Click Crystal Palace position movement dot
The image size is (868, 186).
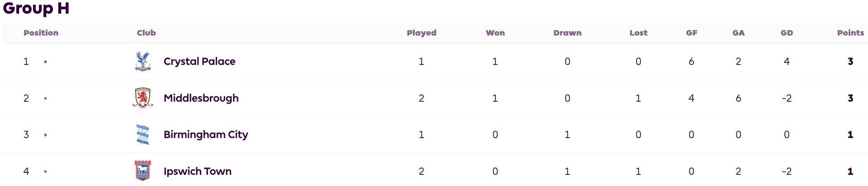[45, 62]
